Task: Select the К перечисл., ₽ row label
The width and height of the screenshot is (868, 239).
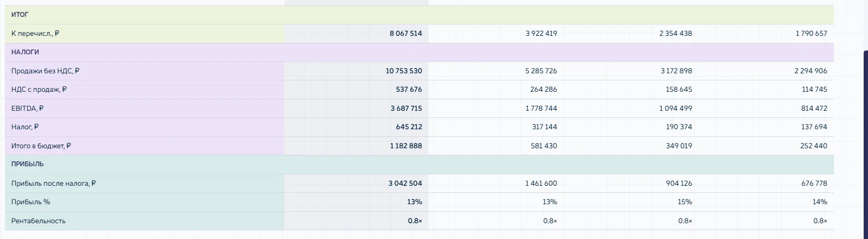Action: [35, 34]
